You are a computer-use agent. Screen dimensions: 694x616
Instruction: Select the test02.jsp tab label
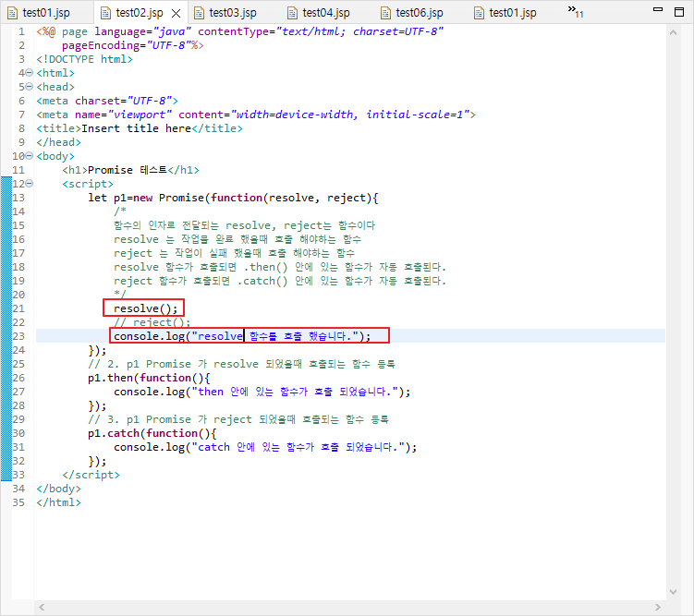[140, 13]
